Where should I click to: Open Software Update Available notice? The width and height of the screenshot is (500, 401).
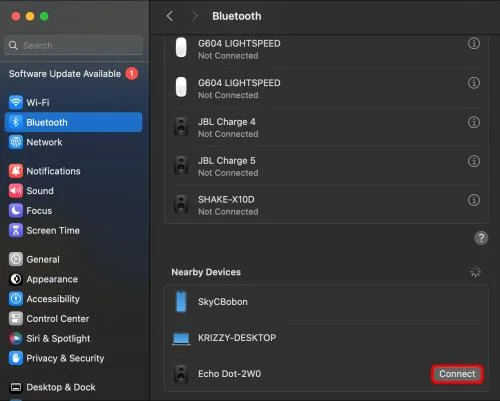(x=73, y=74)
